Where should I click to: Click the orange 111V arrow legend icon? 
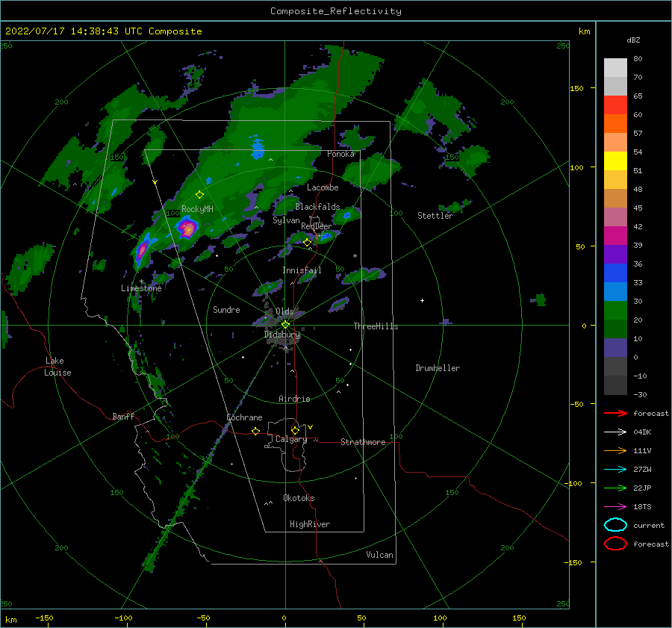coord(615,450)
